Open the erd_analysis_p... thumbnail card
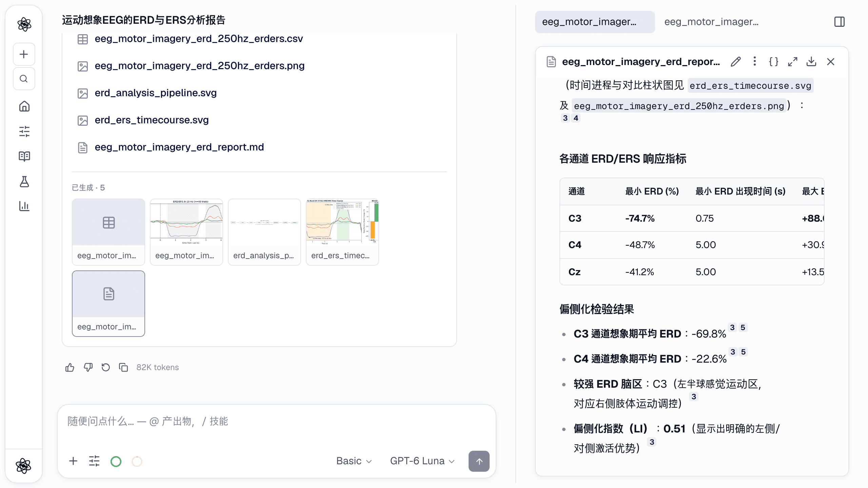 coord(264,232)
